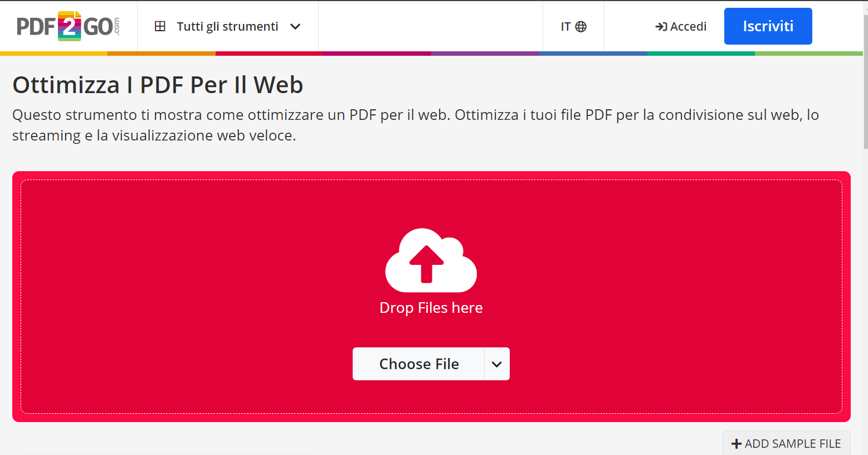This screenshot has width=868, height=455.
Task: Select the grid icon beside Tutti gli strumenti
Action: 160,26
